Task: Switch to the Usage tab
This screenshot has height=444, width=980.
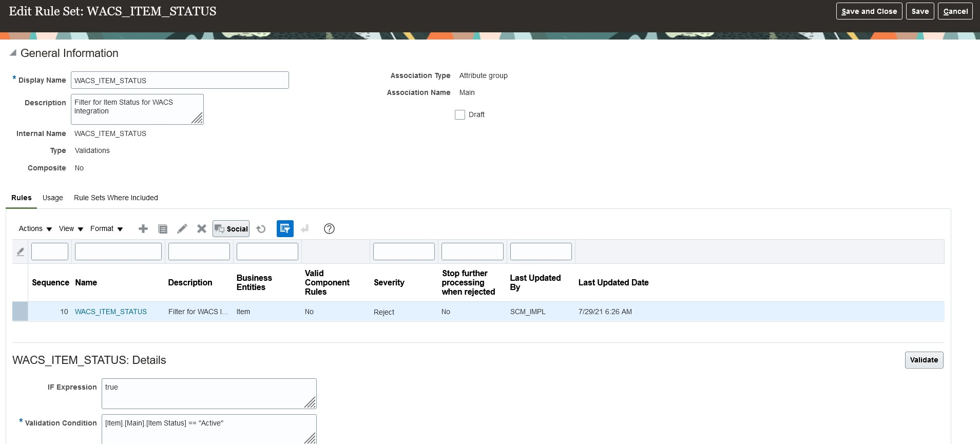Action: pos(53,198)
